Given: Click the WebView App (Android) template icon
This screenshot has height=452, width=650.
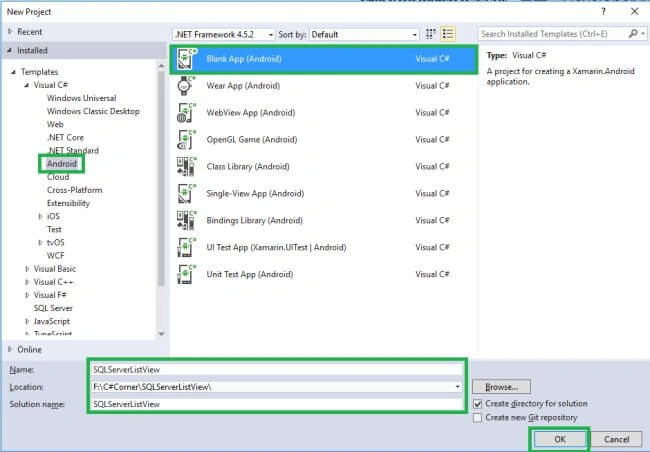Looking at the screenshot, I should [x=185, y=113].
